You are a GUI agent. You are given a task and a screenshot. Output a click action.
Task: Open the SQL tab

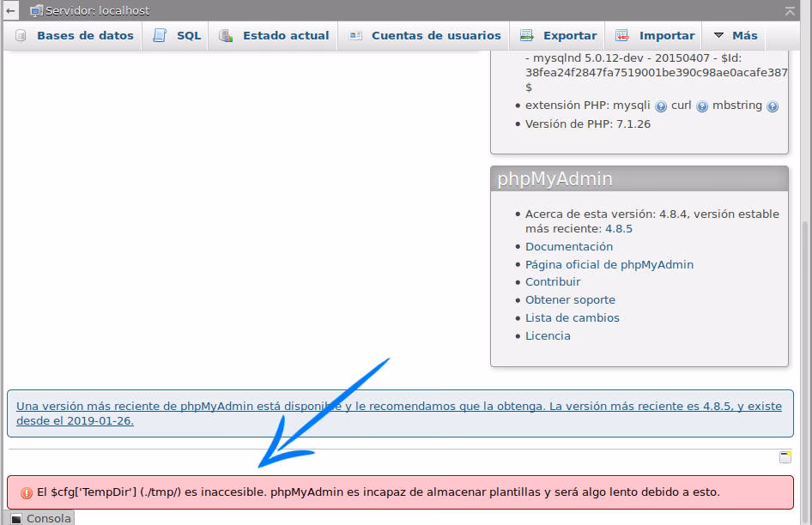click(x=177, y=36)
